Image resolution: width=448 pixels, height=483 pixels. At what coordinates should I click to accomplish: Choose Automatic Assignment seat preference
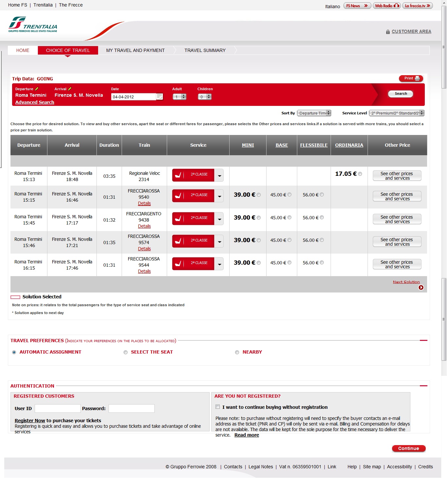(x=14, y=352)
